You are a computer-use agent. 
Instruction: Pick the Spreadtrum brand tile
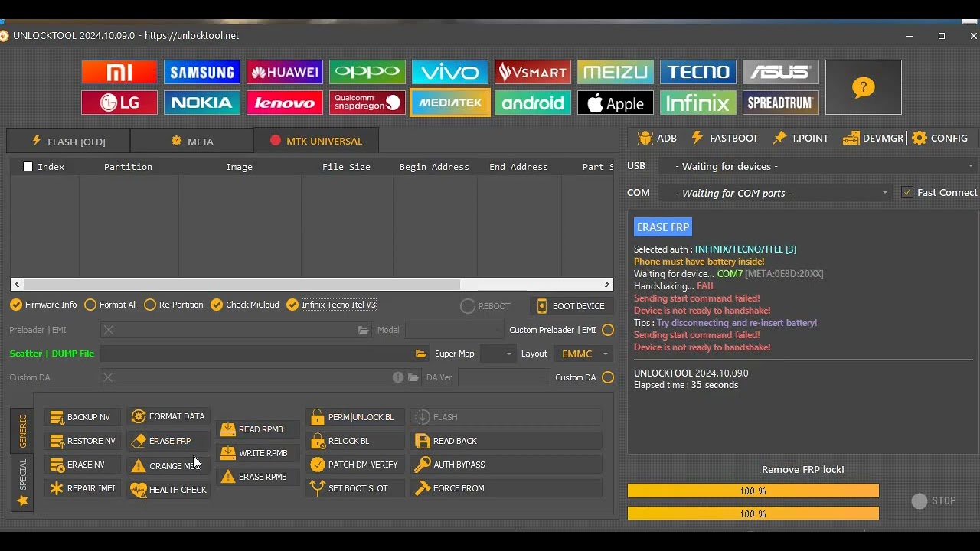(x=781, y=103)
